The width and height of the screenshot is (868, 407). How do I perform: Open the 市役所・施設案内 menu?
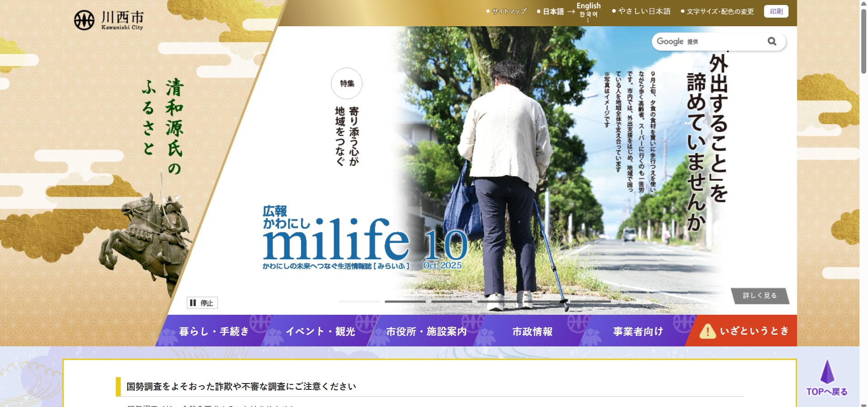(426, 331)
